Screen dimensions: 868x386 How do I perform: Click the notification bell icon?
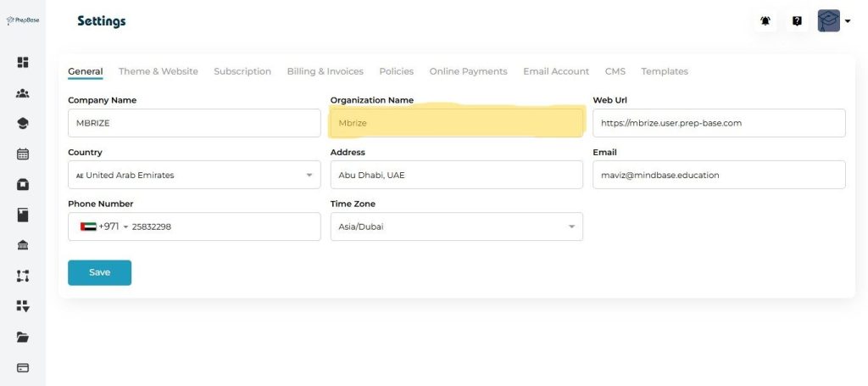click(x=765, y=21)
